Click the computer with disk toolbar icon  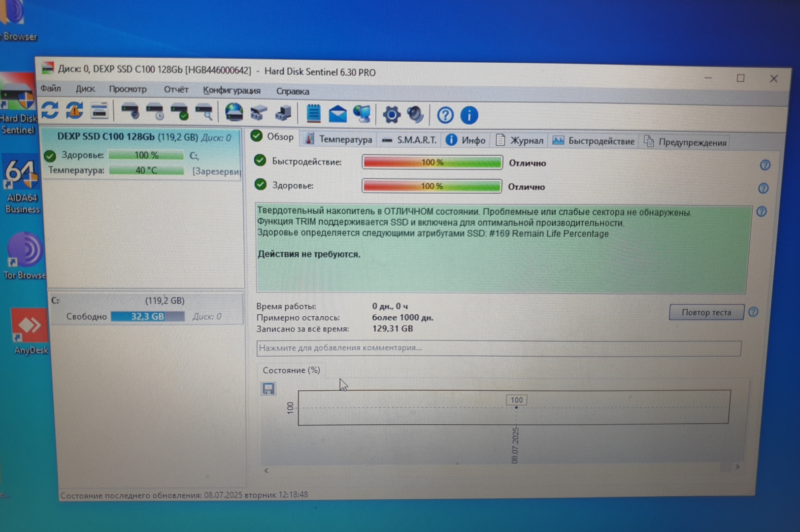283,113
